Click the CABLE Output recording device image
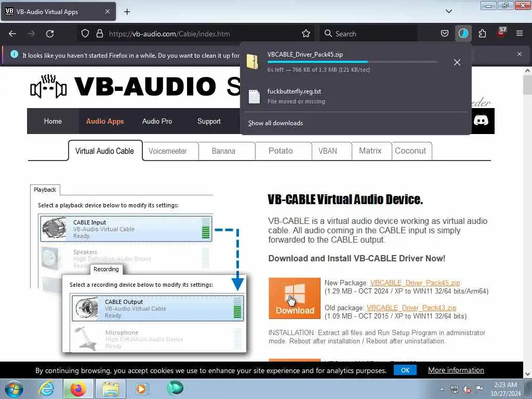The image size is (532, 399). 86,308
